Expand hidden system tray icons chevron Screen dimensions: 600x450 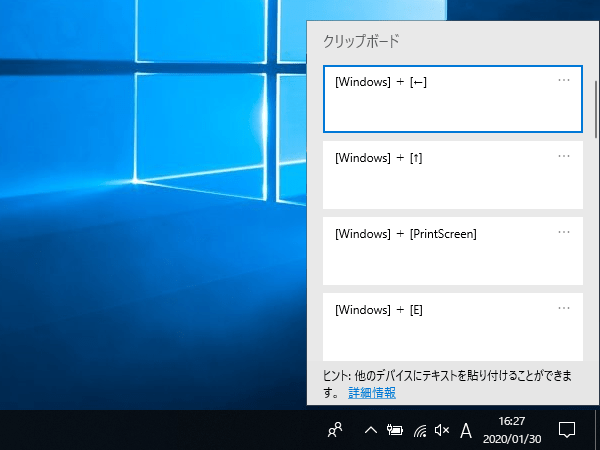[371, 431]
